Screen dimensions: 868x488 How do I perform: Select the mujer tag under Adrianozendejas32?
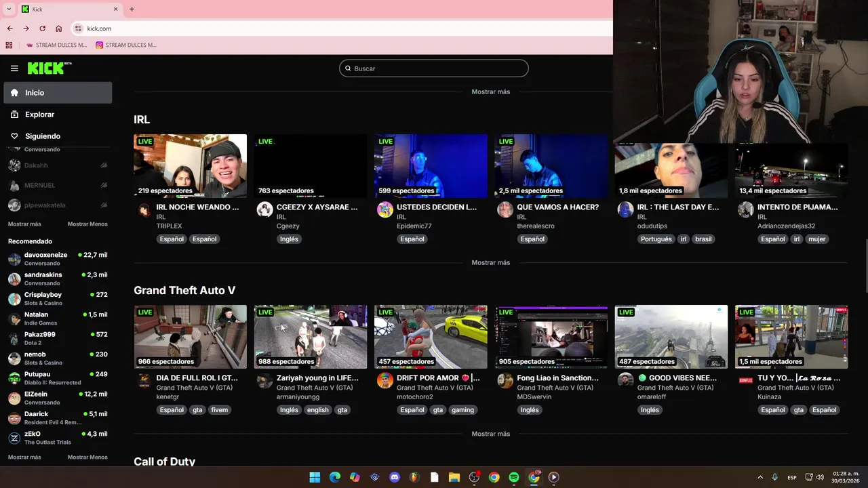[x=816, y=239]
